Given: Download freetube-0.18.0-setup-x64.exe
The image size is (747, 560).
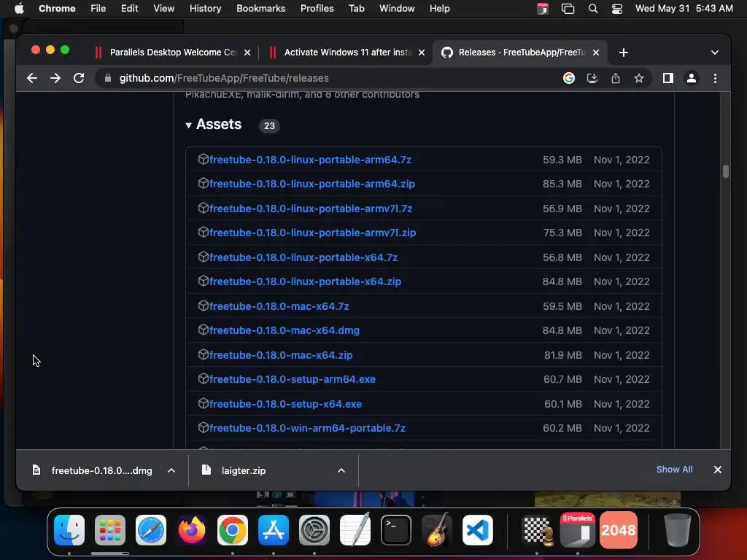Looking at the screenshot, I should click(x=285, y=404).
